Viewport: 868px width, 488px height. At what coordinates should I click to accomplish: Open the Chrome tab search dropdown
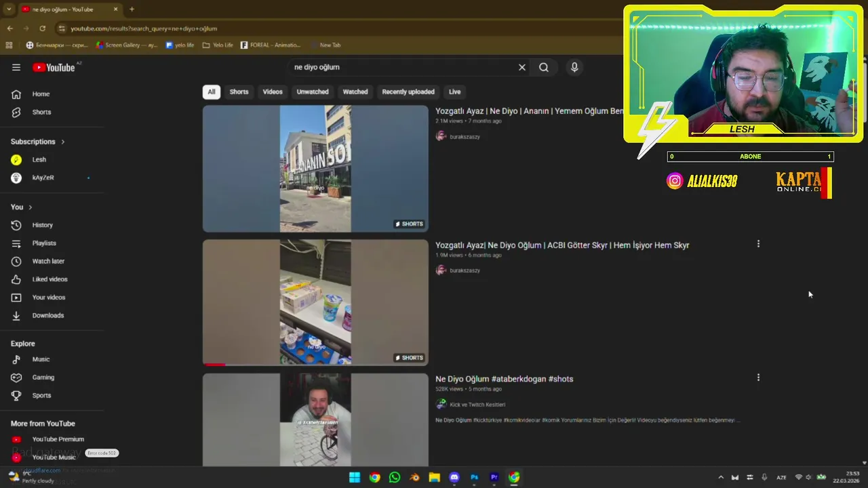tap(9, 9)
